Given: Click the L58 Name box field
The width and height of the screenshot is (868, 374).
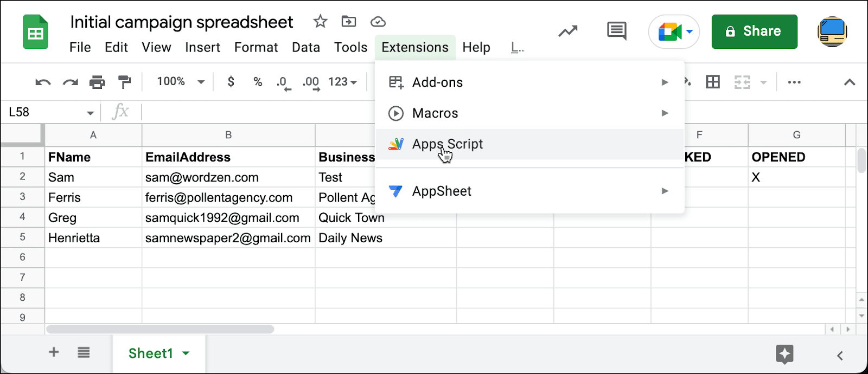Looking at the screenshot, I should [x=50, y=112].
